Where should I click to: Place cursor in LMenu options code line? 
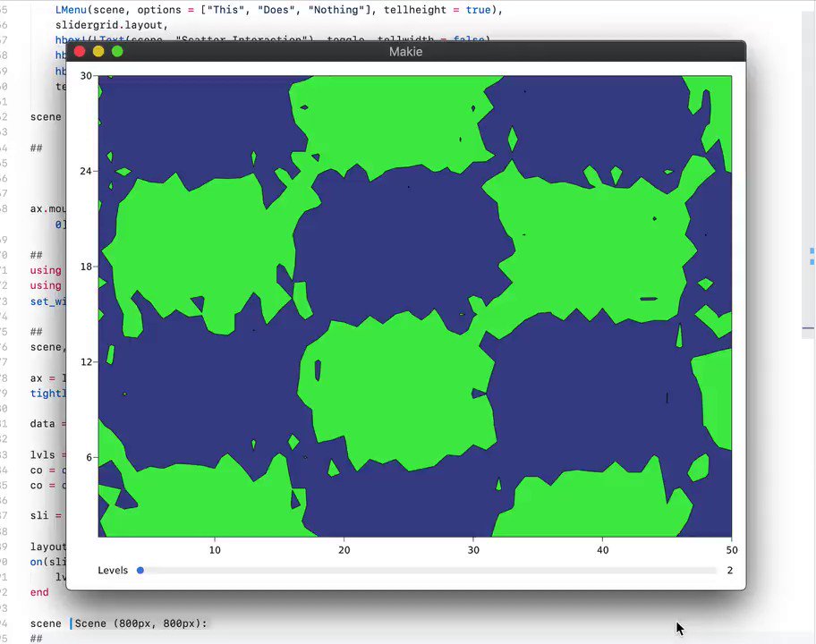(268, 10)
